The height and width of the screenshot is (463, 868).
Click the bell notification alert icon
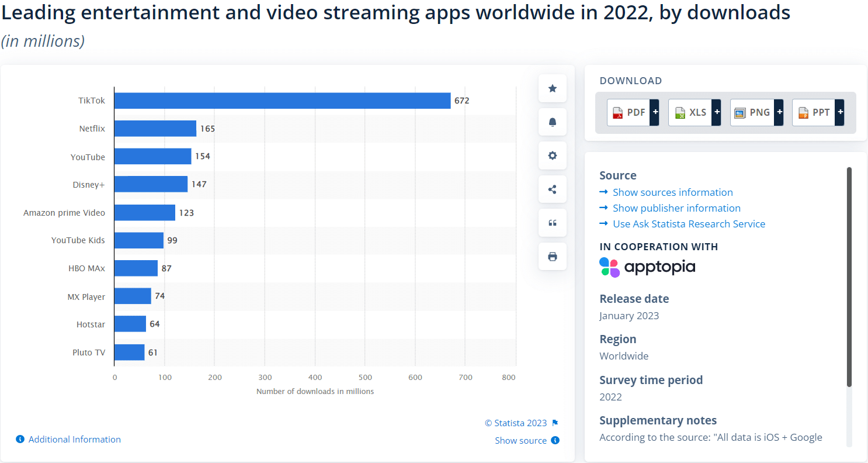click(553, 122)
